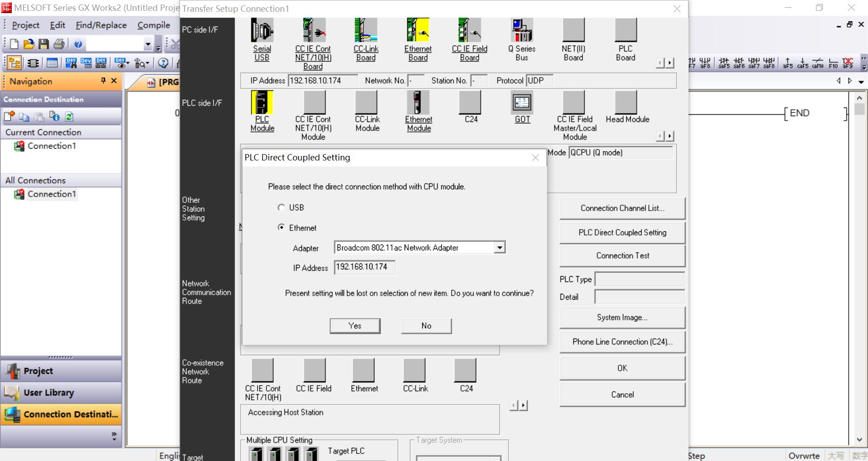Click the CC IE Field Board icon
The width and height of the screenshot is (868, 461).
469,31
